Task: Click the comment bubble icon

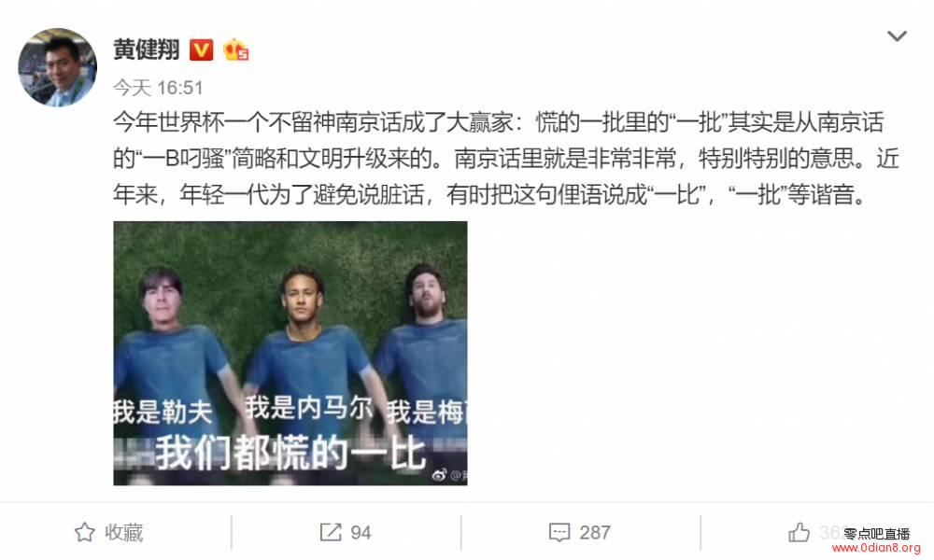Action: coord(559,532)
